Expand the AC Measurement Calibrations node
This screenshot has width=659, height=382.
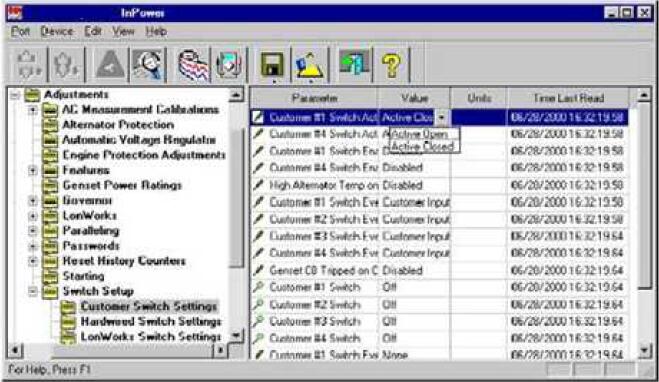click(x=33, y=110)
